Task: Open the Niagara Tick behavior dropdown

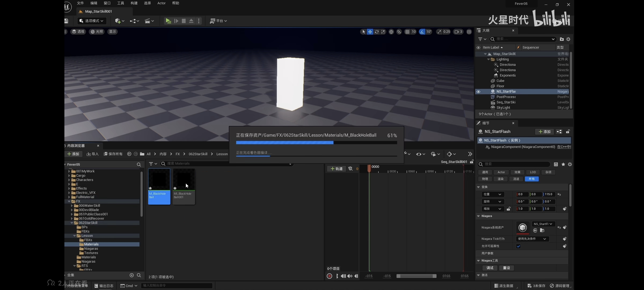Action: tap(532, 239)
